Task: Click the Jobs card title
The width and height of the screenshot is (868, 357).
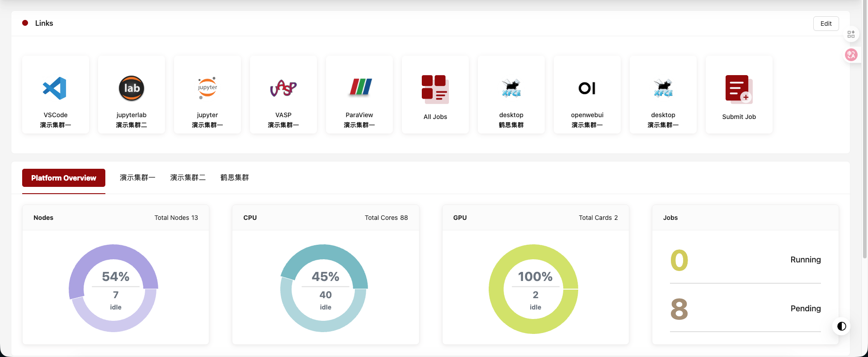Action: tap(670, 218)
